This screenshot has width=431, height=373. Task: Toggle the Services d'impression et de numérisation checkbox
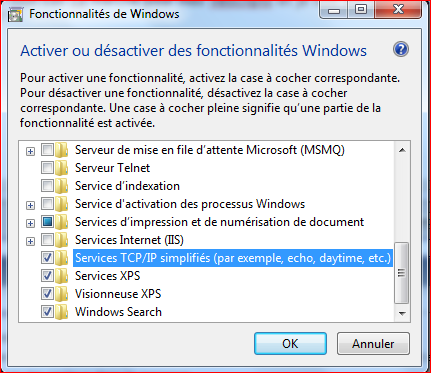[x=47, y=222]
